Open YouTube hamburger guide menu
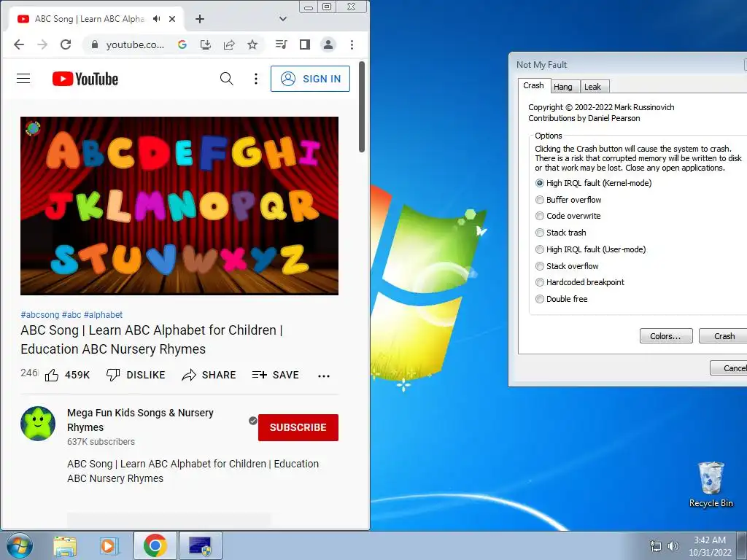 (x=23, y=79)
